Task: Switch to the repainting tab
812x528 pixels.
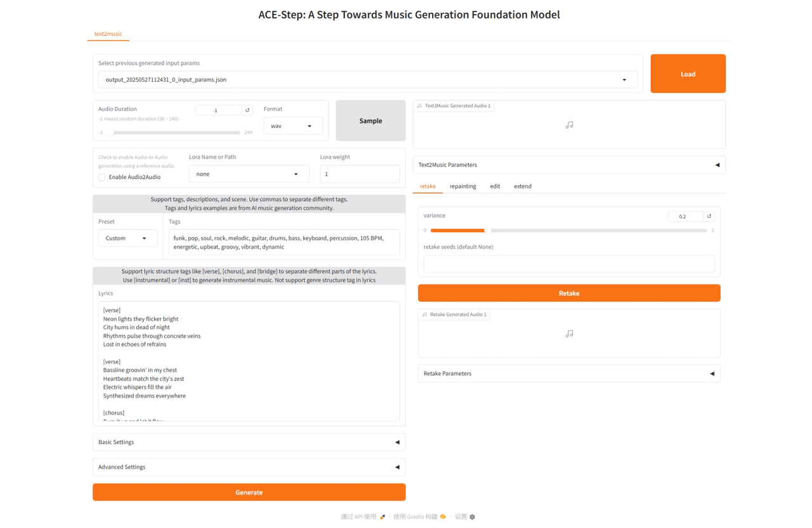Action: 463,186
